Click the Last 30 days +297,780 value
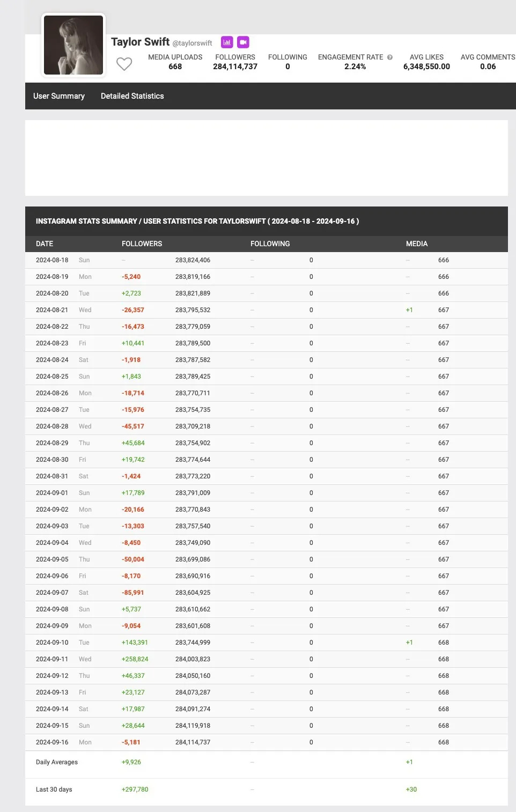This screenshot has width=516, height=812. tap(135, 789)
